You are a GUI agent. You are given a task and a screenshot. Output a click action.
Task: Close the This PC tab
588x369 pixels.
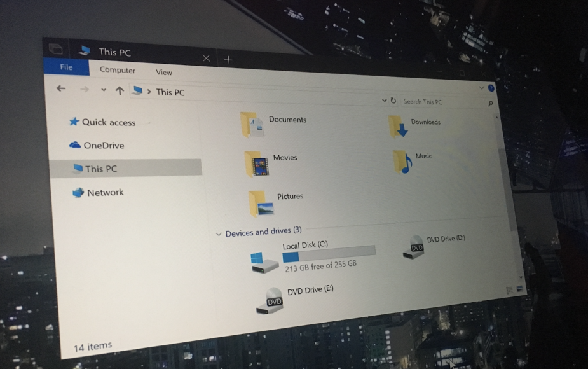click(x=206, y=58)
